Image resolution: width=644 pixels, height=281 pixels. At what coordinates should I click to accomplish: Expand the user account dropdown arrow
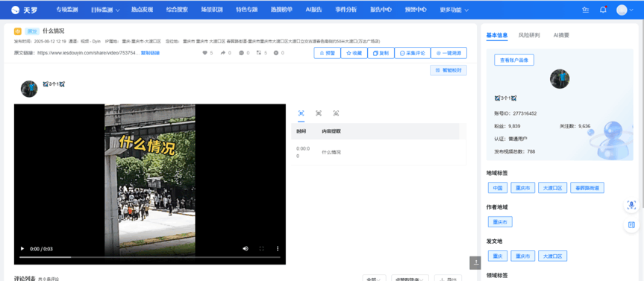point(631,10)
